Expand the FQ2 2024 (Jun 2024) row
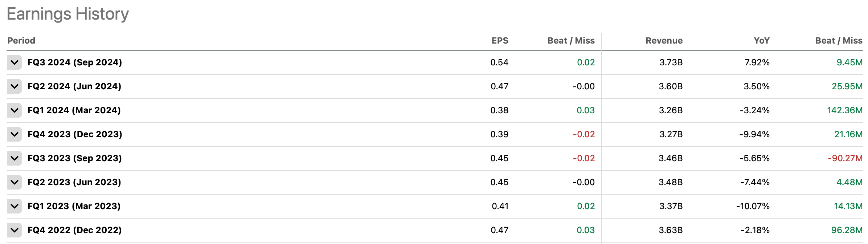The height and width of the screenshot is (244, 868). click(x=15, y=86)
